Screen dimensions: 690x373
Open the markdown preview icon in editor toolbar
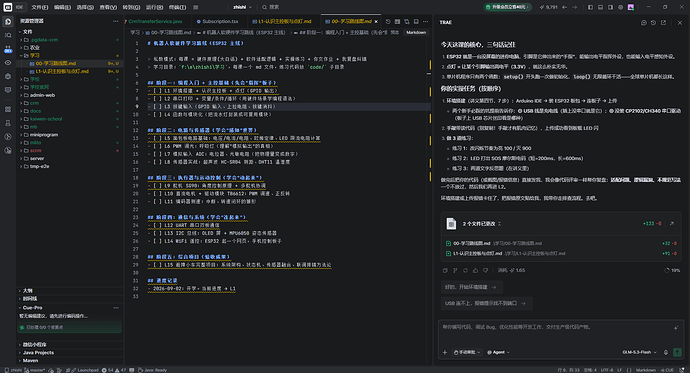397,21
